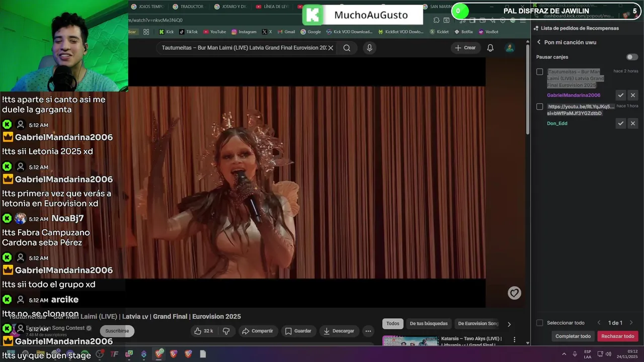Screen dimensions: 644x362
Task: Click the Compartir button
Action: tap(257, 331)
